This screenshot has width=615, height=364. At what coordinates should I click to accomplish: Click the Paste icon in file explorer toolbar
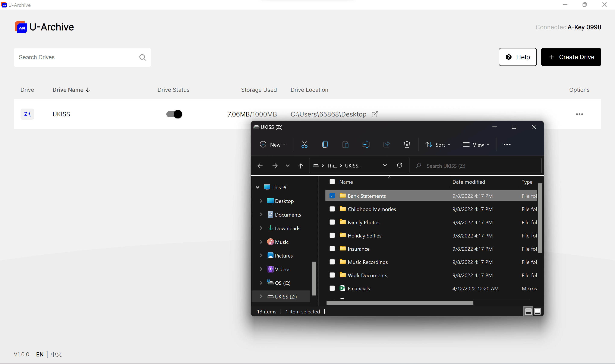coord(345,144)
